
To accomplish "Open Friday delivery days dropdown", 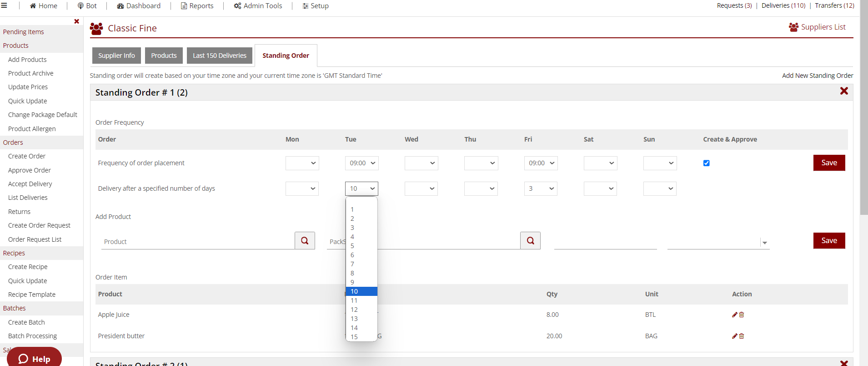I will tap(541, 188).
